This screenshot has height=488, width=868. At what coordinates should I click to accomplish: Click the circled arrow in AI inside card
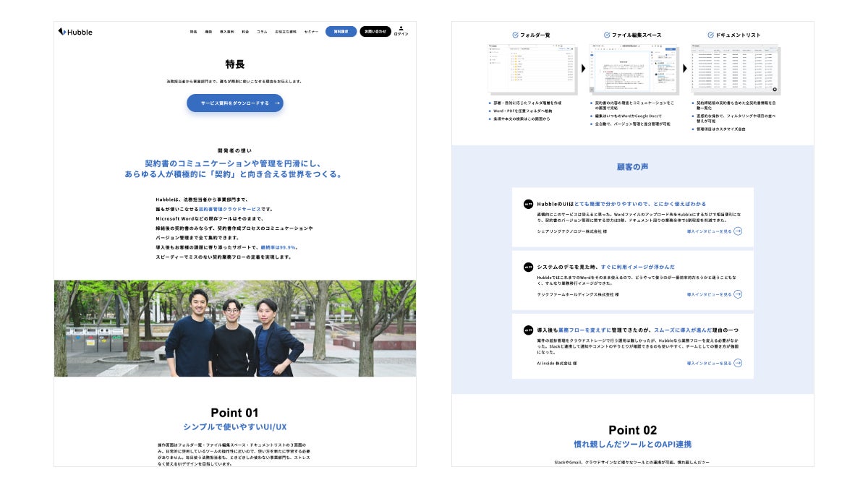pyautogui.click(x=738, y=363)
